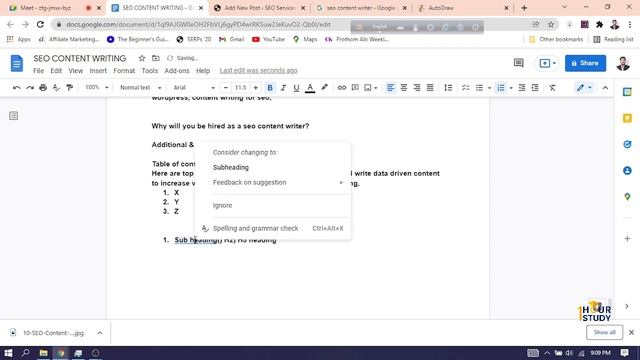Open Calendar in the side panel
Screen dimensions: 640x360
pos(627,92)
